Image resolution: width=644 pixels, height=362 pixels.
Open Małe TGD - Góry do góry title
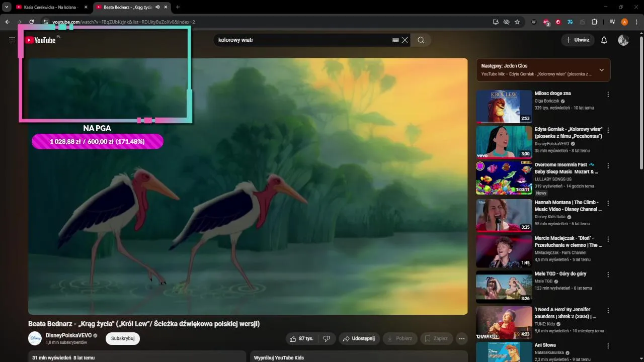(560, 274)
